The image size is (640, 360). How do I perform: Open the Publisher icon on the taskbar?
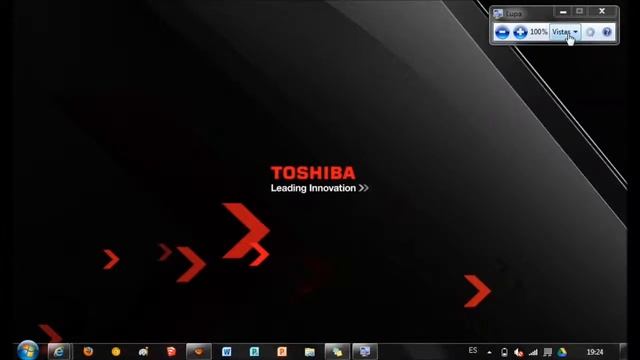pos(254,351)
